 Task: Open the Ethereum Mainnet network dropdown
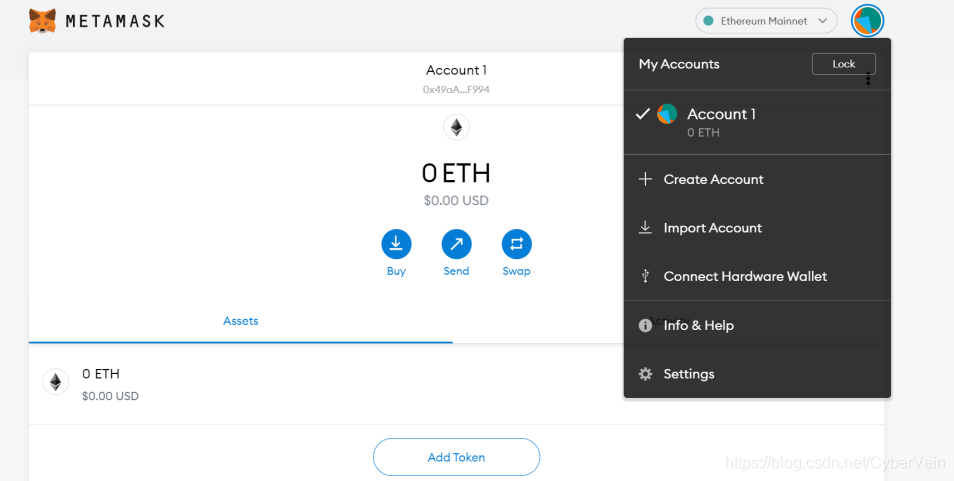click(766, 21)
